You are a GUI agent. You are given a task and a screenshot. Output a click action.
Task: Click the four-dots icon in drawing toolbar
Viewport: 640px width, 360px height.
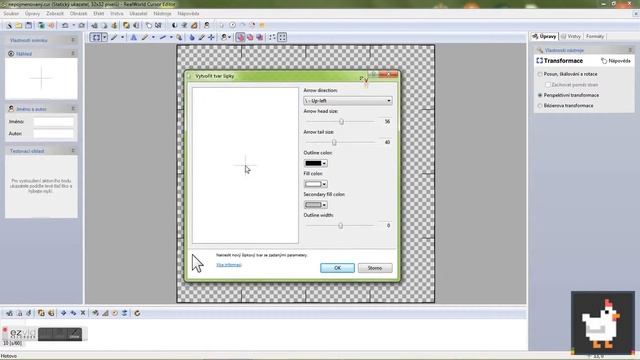click(x=272, y=38)
